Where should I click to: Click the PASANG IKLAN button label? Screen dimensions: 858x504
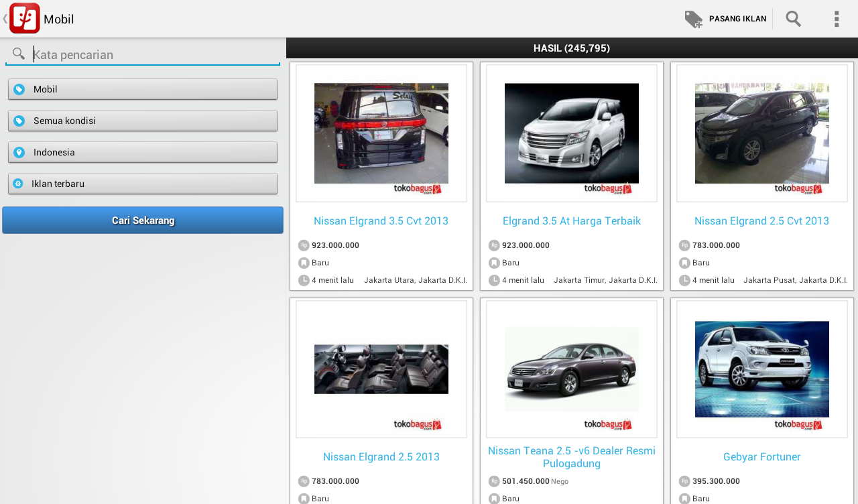tap(737, 19)
